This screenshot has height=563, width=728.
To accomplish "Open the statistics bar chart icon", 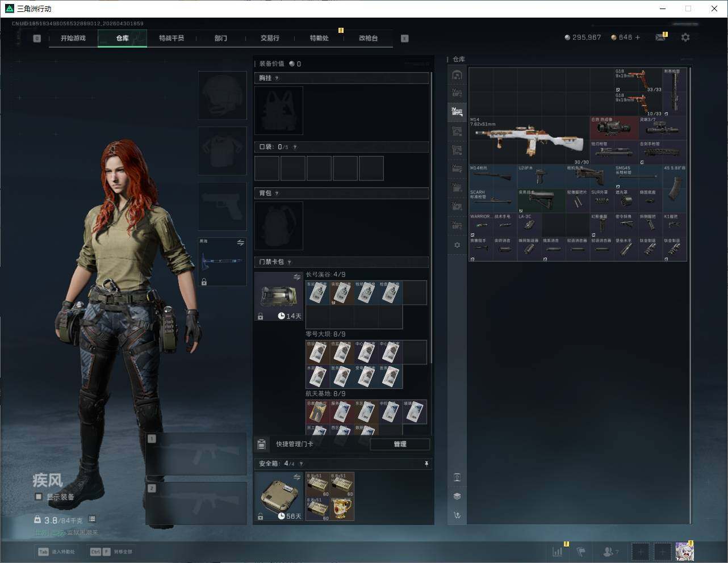I will (558, 551).
